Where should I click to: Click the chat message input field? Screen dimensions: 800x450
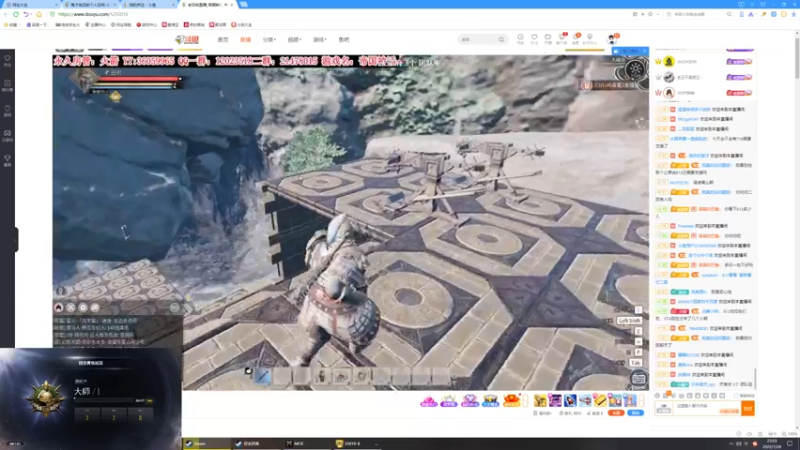[708, 408]
